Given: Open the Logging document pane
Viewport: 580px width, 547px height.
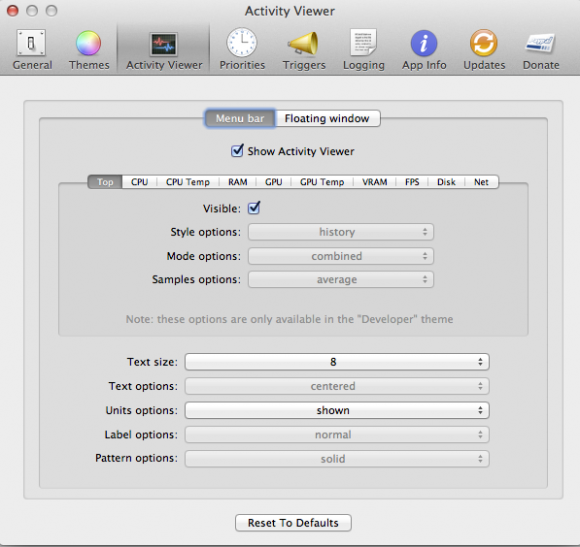Looking at the screenshot, I should pos(364,50).
